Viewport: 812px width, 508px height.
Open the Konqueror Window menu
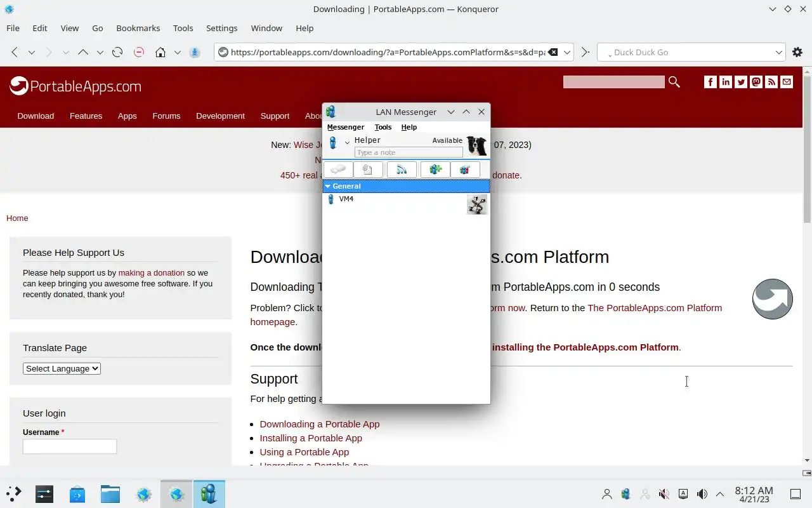(266, 28)
